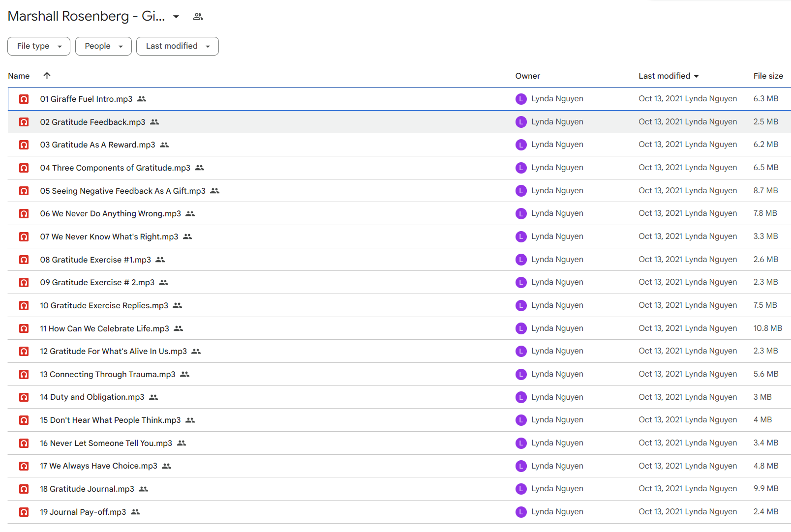The width and height of the screenshot is (791, 532).
Task: Click shared icon next to 02 Gratitude Feedback.mp3
Action: coord(154,122)
